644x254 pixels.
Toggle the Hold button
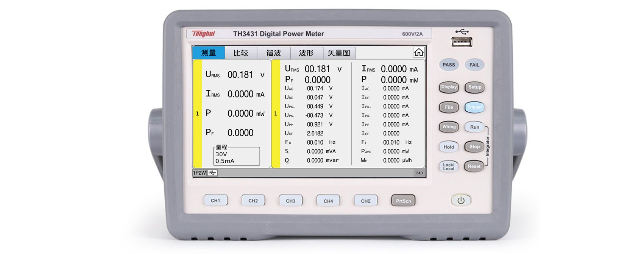(x=449, y=147)
